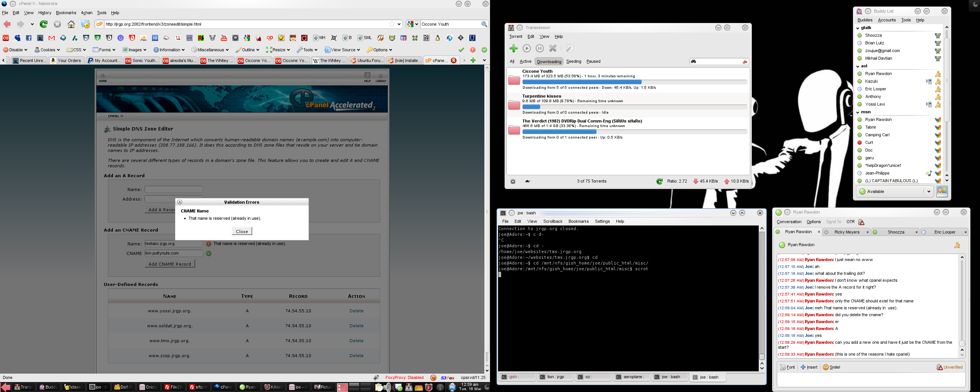The image size is (980, 392).
Task: Click the OTR Unverified status button
Action: [x=949, y=367]
